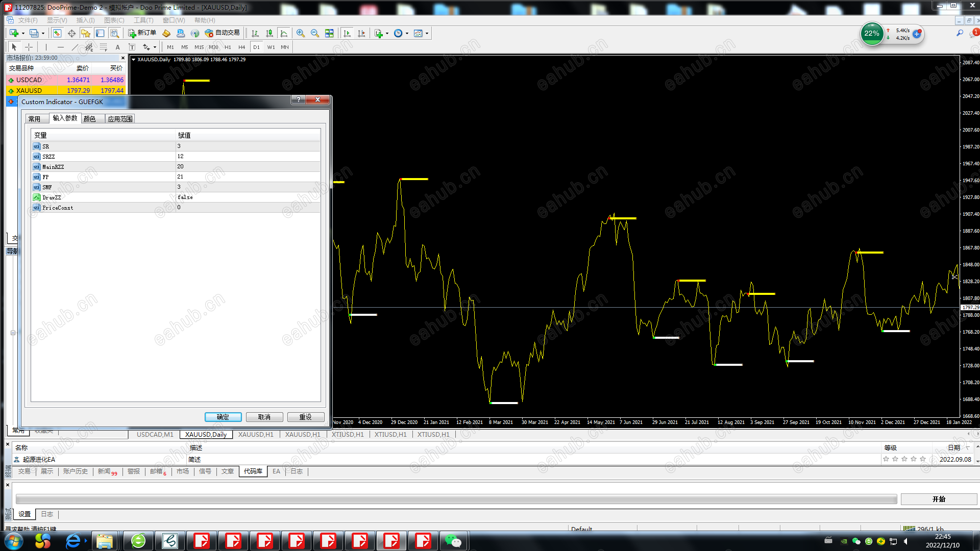Switch chart to candlestick mode

tap(269, 33)
